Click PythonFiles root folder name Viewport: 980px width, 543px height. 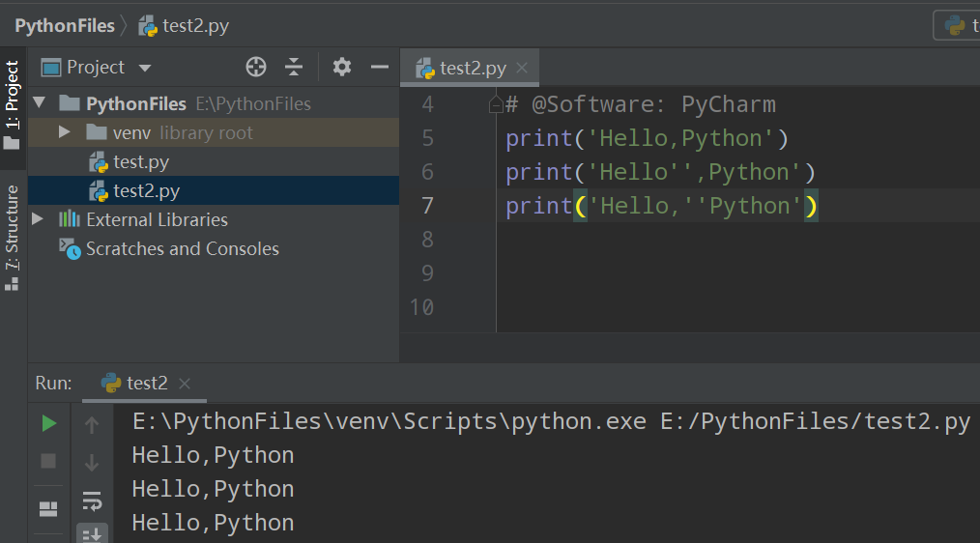tap(136, 103)
